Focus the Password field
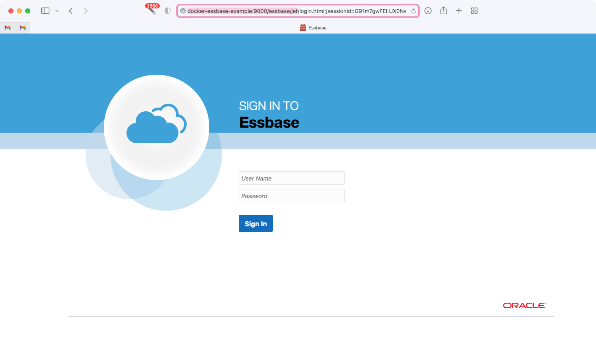 292,196
